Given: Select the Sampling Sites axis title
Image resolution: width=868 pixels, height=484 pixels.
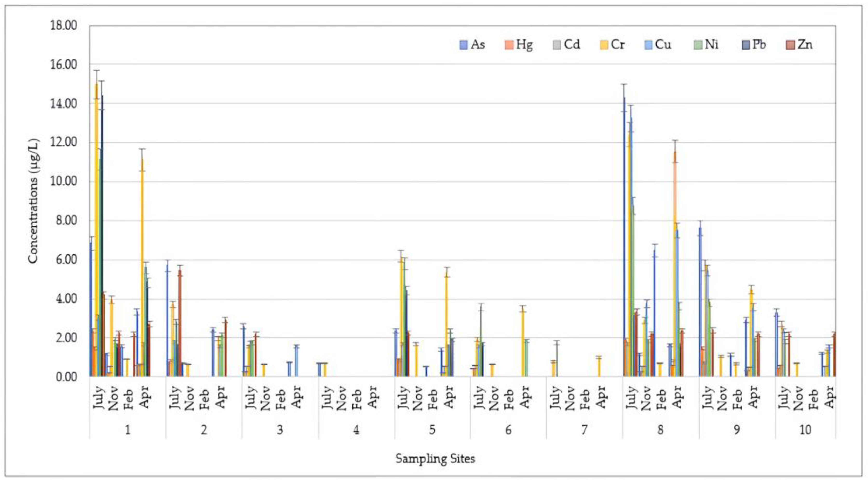Looking at the screenshot, I should click(435, 459).
